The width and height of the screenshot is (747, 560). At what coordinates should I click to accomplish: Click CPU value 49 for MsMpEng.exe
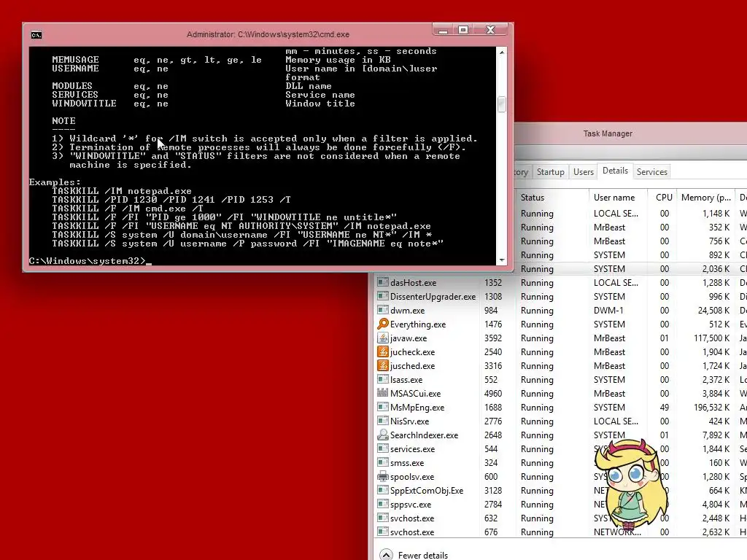(664, 407)
